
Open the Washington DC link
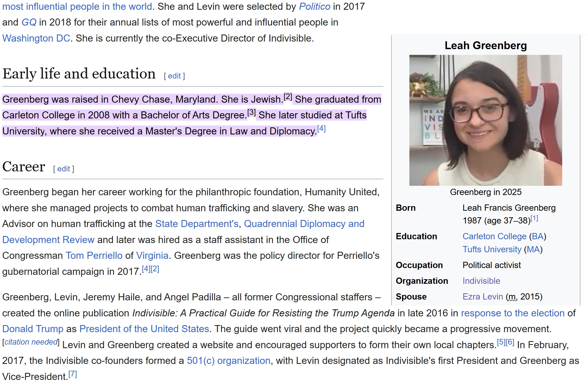pos(36,38)
